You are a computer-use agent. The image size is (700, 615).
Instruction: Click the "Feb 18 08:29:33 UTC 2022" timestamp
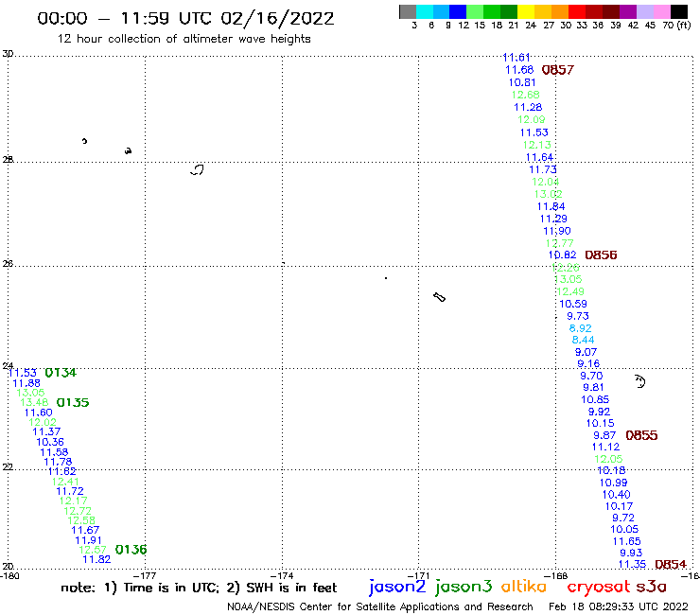tap(619, 606)
